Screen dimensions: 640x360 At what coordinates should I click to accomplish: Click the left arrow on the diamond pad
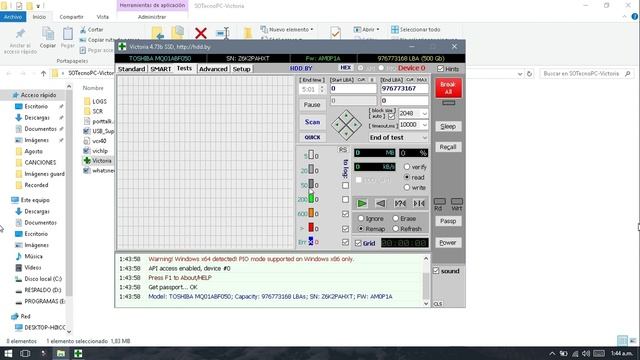(338, 124)
